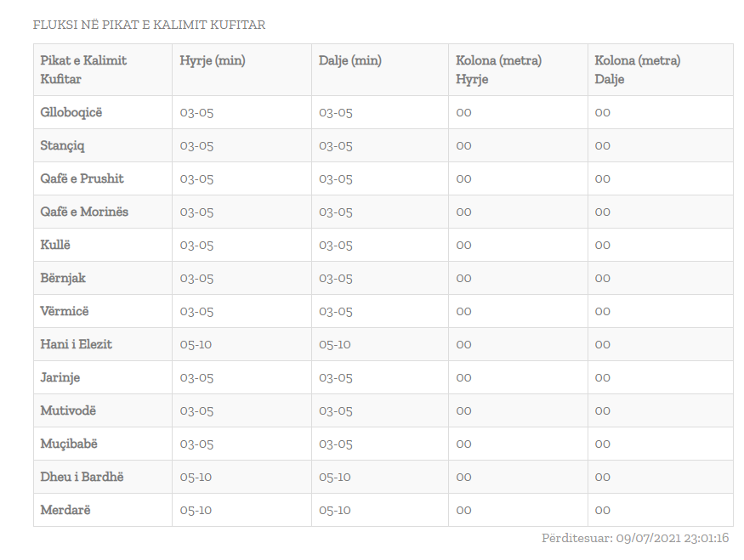Select the Hani i Elezit row label
Image resolution: width=744 pixels, height=560 pixels.
pos(76,344)
